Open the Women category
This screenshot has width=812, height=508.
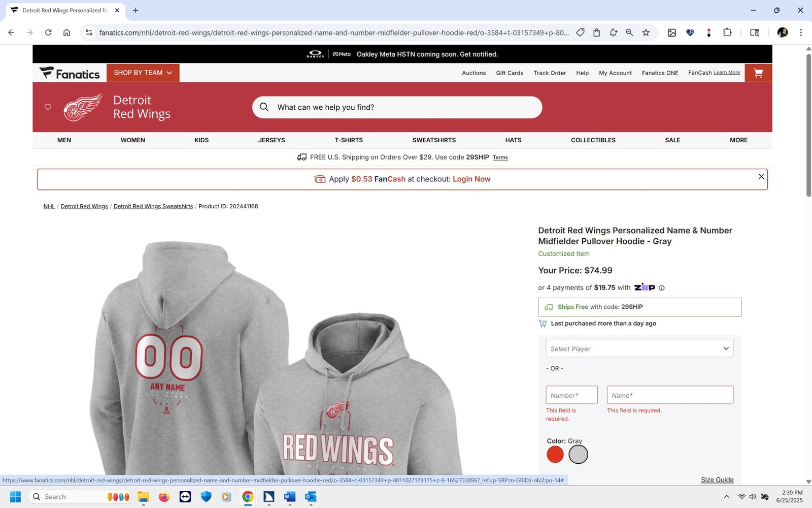coord(133,140)
